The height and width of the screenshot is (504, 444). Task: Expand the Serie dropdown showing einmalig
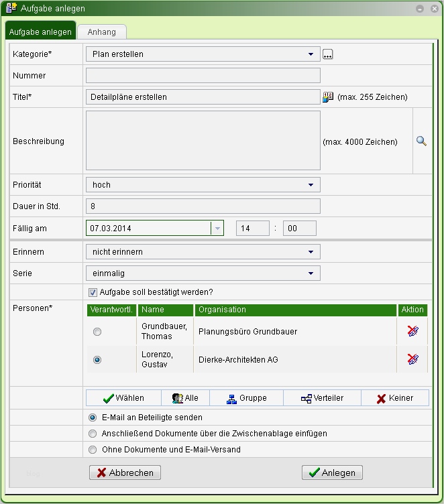coord(203,273)
